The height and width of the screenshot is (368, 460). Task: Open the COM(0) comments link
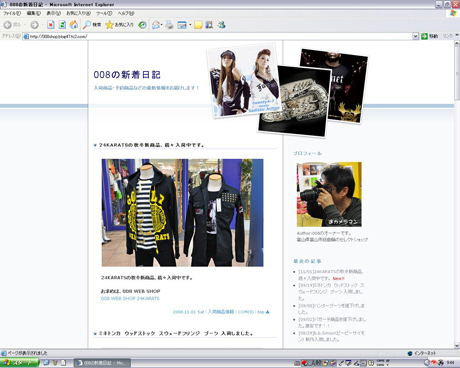[x=246, y=312]
